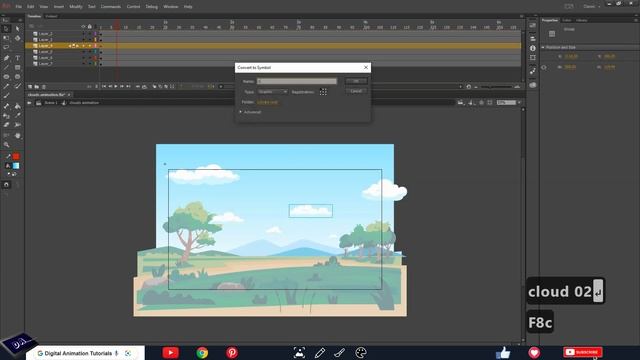Select the Paint Bucket tool
Image resolution: width=640 pixels, height=360 pixels.
pyautogui.click(x=18, y=106)
